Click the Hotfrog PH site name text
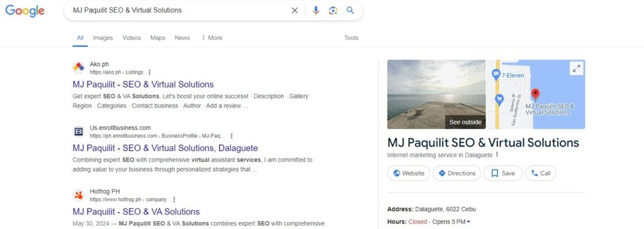Screen dimensions: 644x229 pos(105,191)
